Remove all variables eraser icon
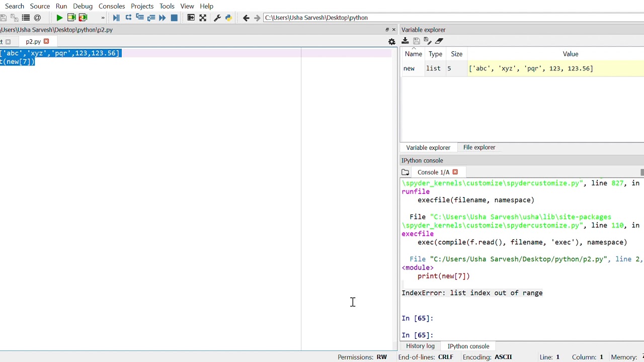Viewport: 644px width, 362px height. [x=439, y=41]
